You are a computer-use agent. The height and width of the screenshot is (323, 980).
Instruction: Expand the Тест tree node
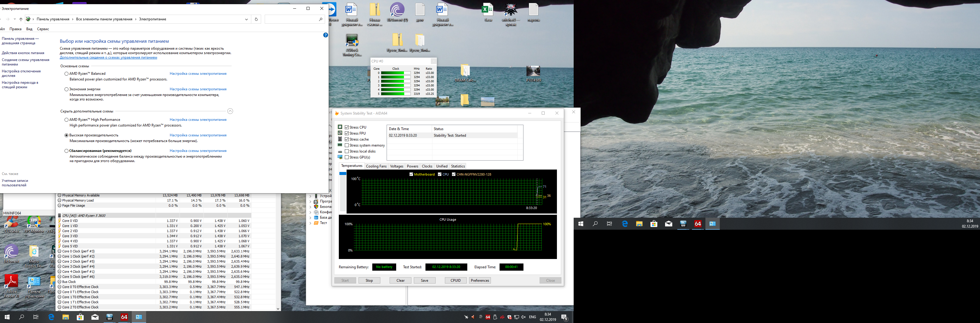point(310,223)
